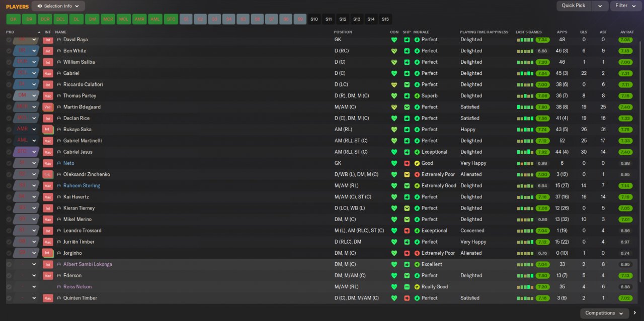The height and width of the screenshot is (321, 644).
Task: Click Zinchenko's Extremely Poor morale icon
Action: tap(417, 174)
